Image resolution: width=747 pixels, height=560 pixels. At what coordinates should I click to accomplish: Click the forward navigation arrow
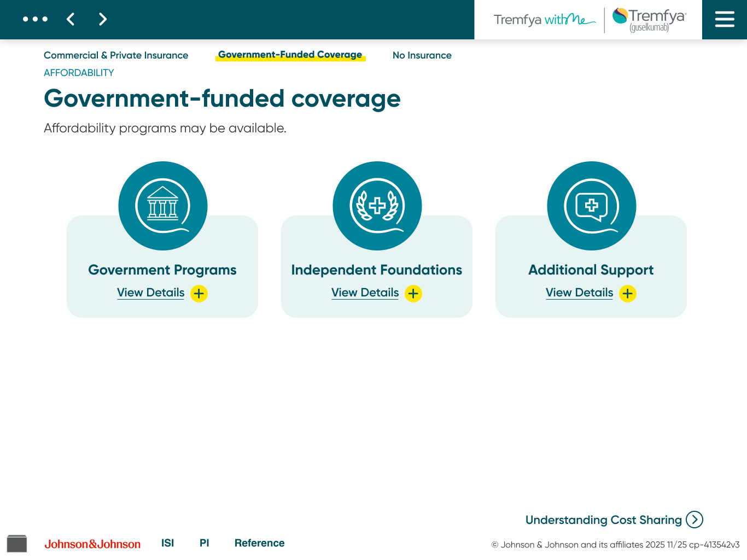click(x=102, y=19)
